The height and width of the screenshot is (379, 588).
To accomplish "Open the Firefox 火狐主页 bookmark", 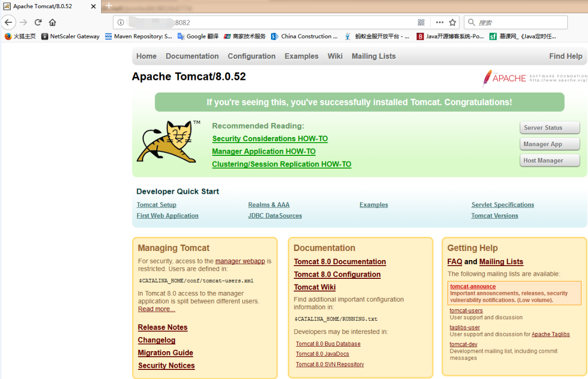I will (x=20, y=36).
